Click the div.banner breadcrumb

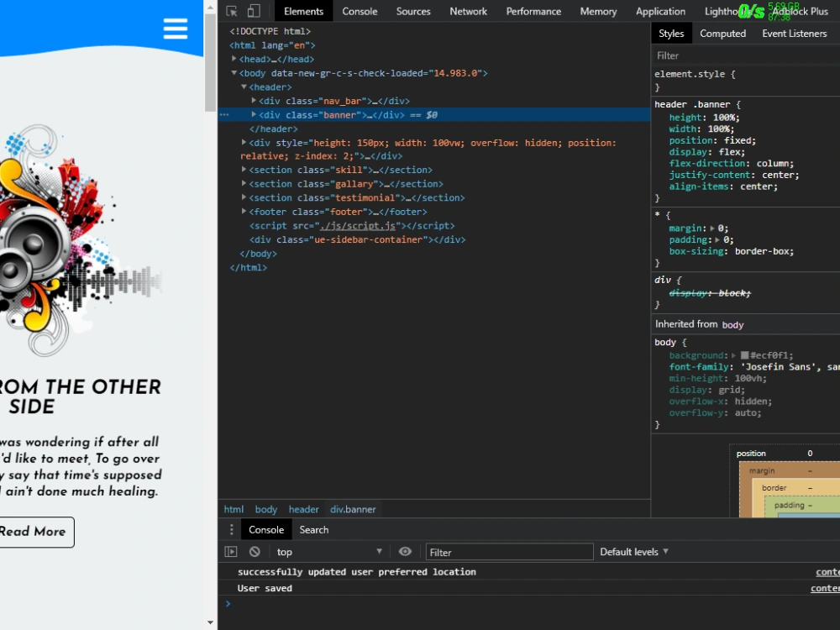coord(353,510)
